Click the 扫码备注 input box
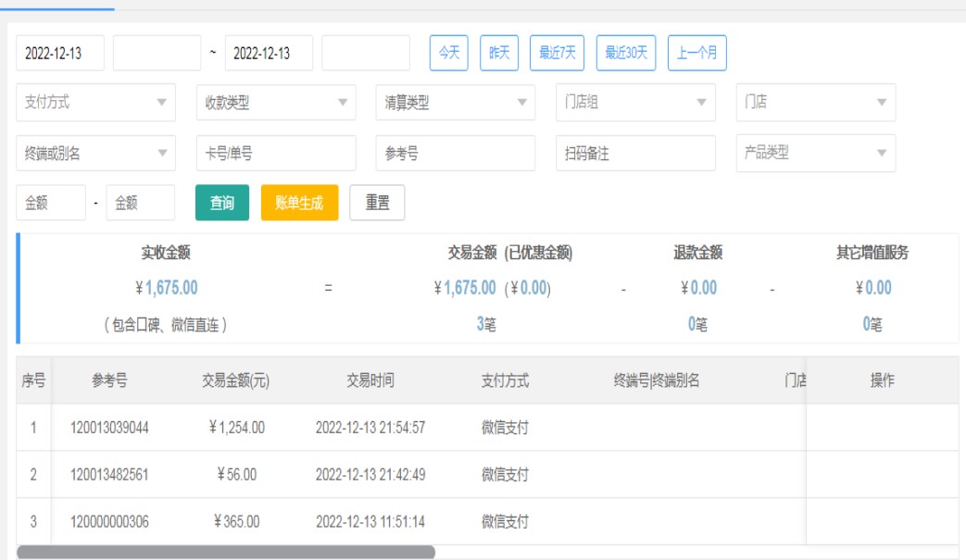The width and height of the screenshot is (966, 560). click(x=634, y=154)
